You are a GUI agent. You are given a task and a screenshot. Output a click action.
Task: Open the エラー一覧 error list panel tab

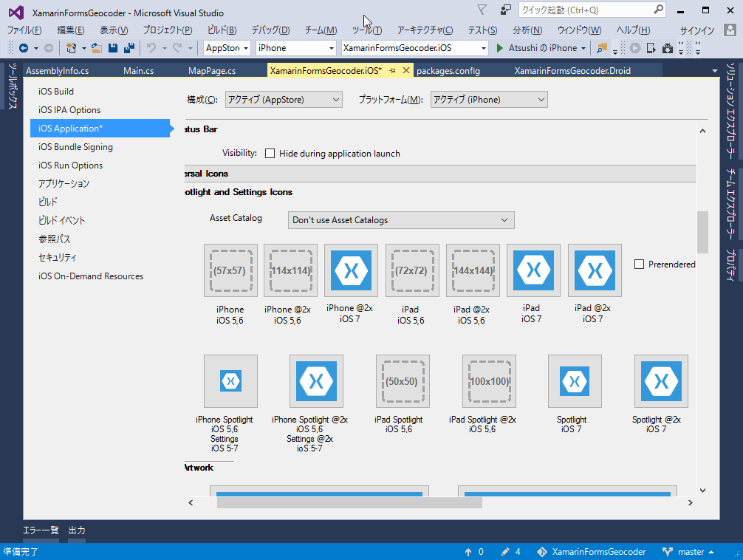click(x=41, y=530)
